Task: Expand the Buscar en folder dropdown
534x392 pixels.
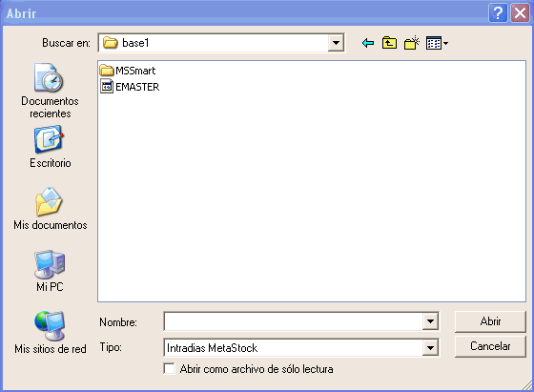Action: pyautogui.click(x=336, y=43)
